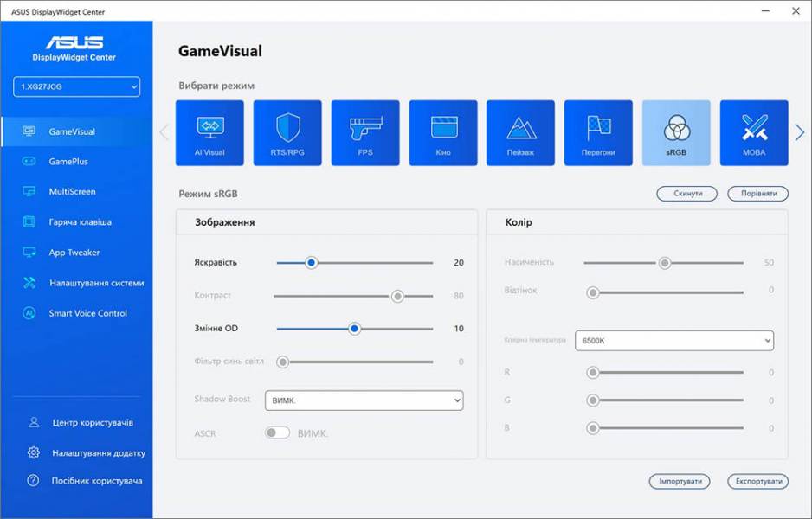The height and width of the screenshot is (519, 812).
Task: Open the 1.XG27JCG monitor selector dropdown
Action: pyautogui.click(x=77, y=86)
